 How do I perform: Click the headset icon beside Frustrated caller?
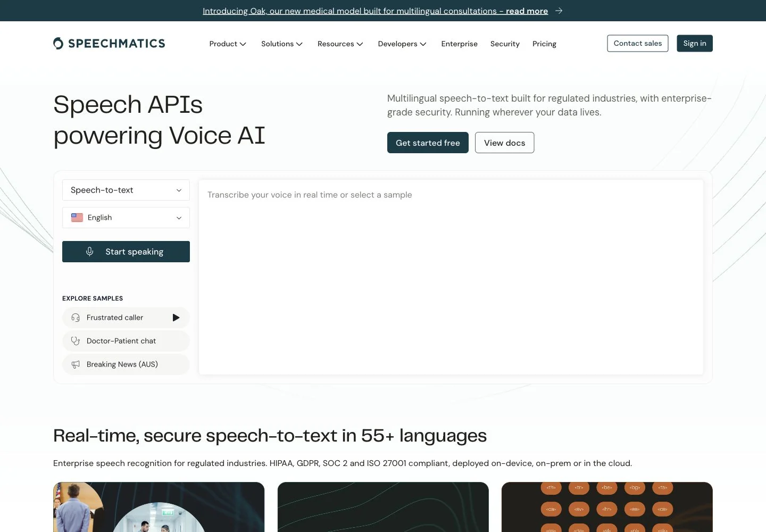76,318
